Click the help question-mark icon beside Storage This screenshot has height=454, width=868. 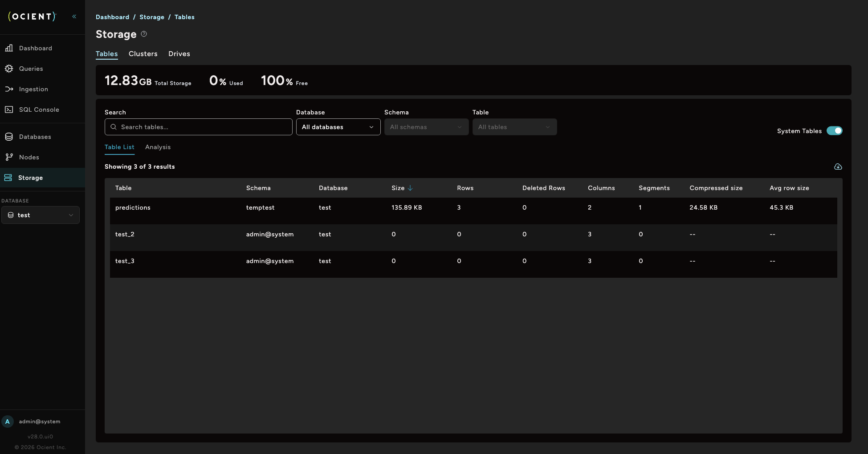[144, 34]
